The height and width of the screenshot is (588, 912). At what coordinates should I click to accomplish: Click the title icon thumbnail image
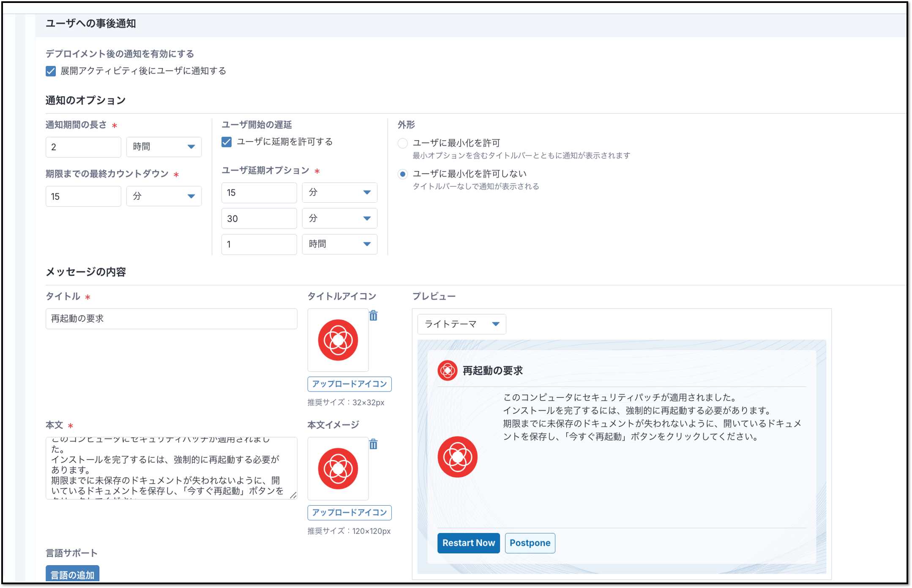pyautogui.click(x=338, y=340)
